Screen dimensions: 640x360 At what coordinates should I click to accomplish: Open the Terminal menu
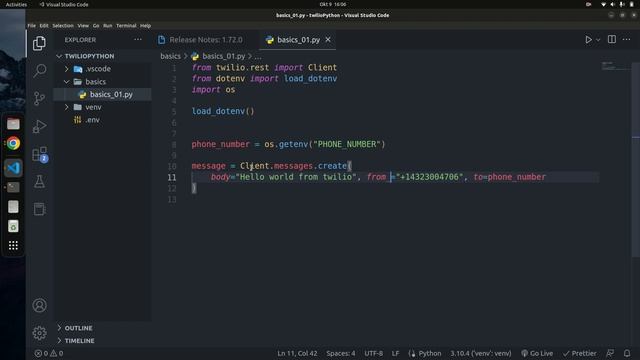(126, 25)
